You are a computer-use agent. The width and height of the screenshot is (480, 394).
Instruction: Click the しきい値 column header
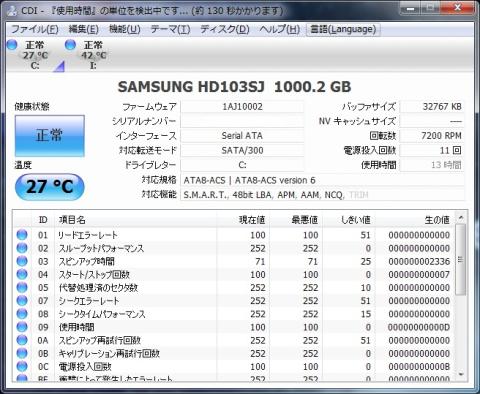coord(348,220)
